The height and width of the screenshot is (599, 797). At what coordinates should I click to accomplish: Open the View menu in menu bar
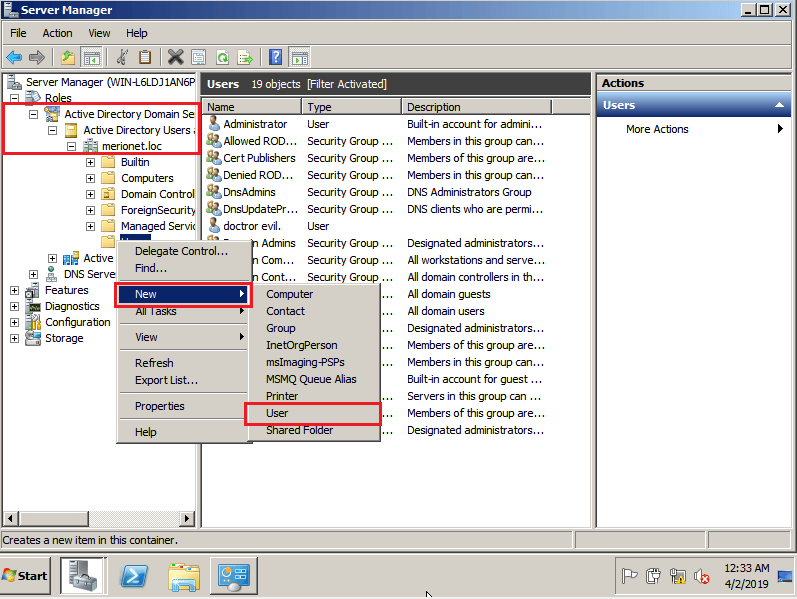point(99,33)
